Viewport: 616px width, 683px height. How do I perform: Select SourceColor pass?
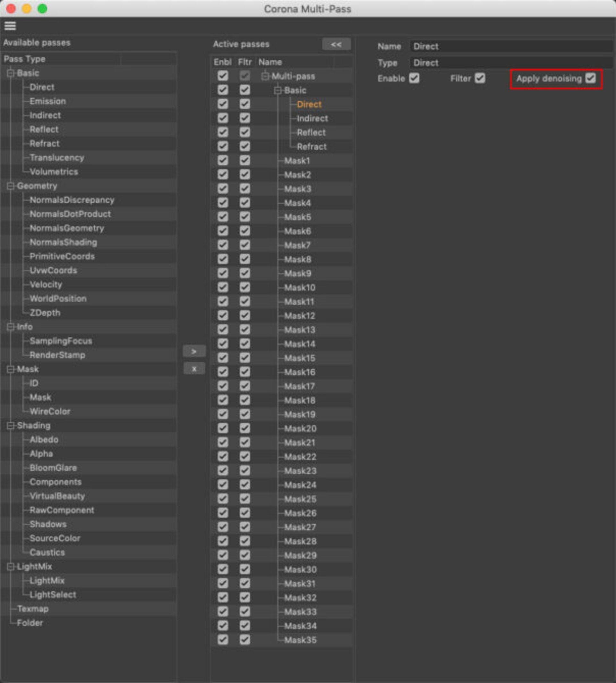(55, 538)
